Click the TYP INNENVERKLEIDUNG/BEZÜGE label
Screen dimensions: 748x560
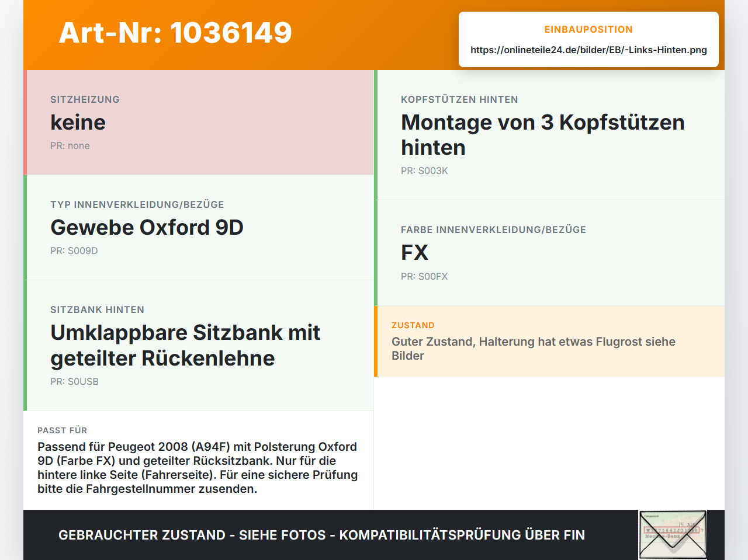pyautogui.click(x=137, y=204)
